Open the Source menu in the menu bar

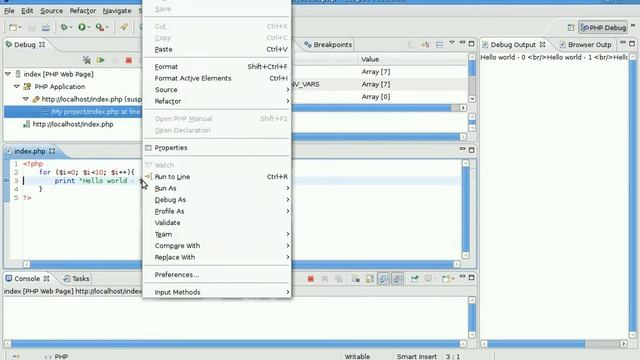[x=51, y=11]
